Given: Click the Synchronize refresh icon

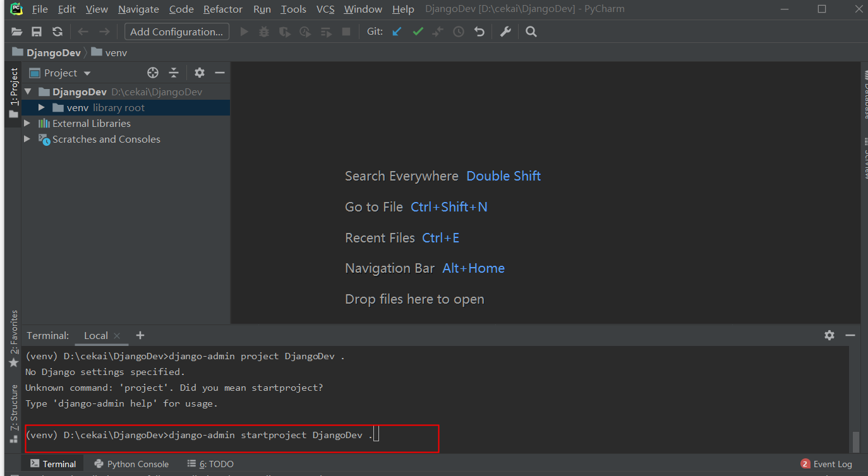Looking at the screenshot, I should coord(57,32).
